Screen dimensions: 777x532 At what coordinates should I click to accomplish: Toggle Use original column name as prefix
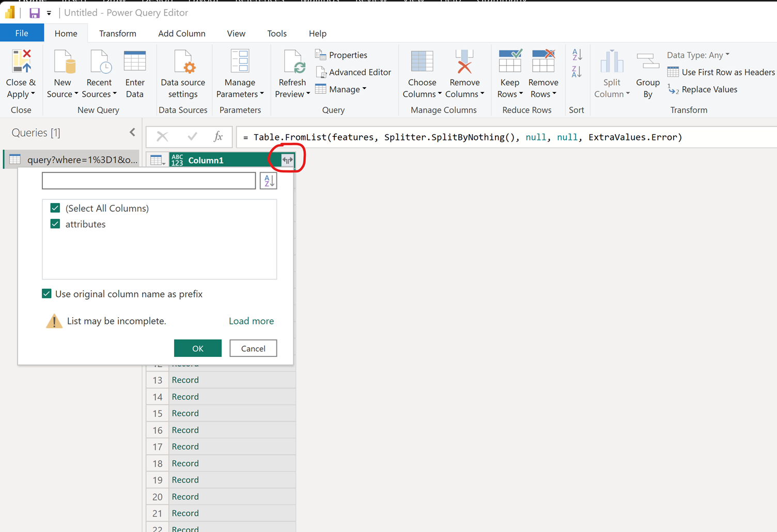46,293
